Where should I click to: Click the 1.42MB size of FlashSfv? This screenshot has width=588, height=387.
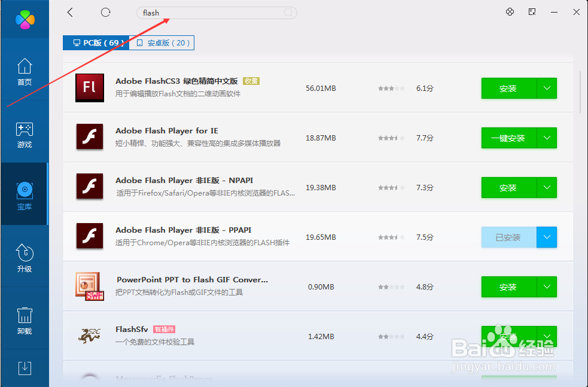321,336
